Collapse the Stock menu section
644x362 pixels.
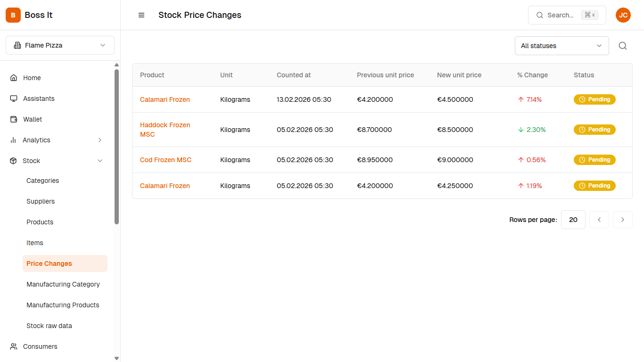[x=99, y=161]
